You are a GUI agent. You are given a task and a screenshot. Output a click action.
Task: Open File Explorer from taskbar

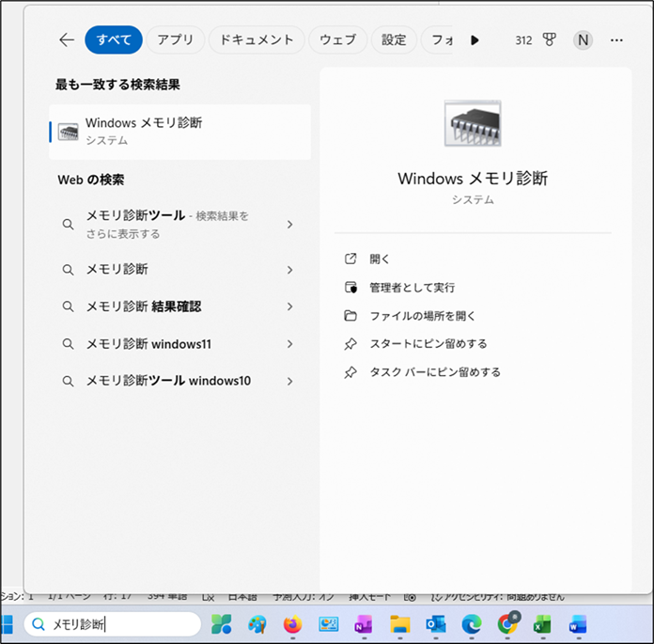click(400, 624)
